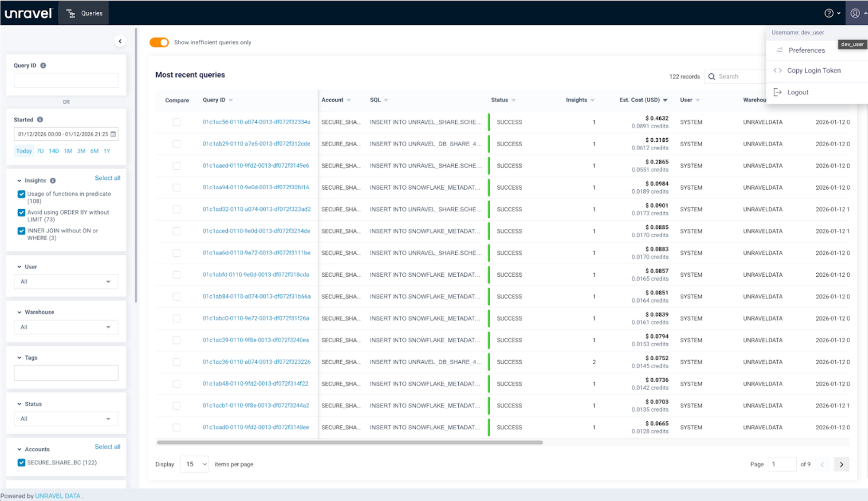Collapse the left filter sidebar
The image size is (868, 501).
[120, 41]
